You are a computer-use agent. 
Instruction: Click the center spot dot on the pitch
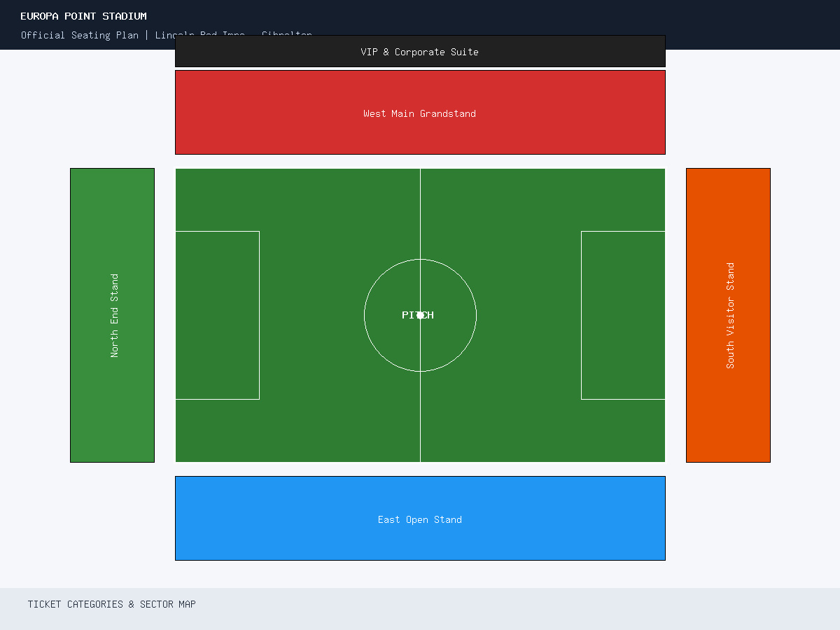pos(420,315)
